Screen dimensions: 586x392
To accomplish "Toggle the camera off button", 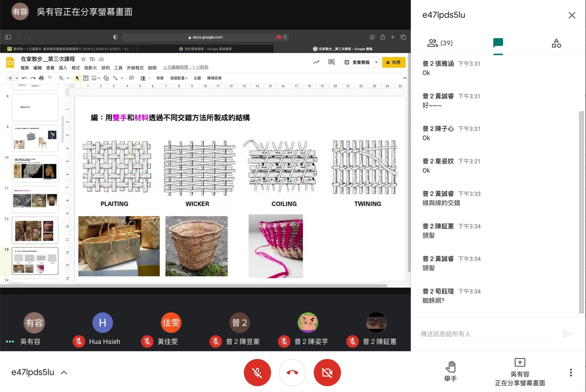I will click(x=327, y=373).
